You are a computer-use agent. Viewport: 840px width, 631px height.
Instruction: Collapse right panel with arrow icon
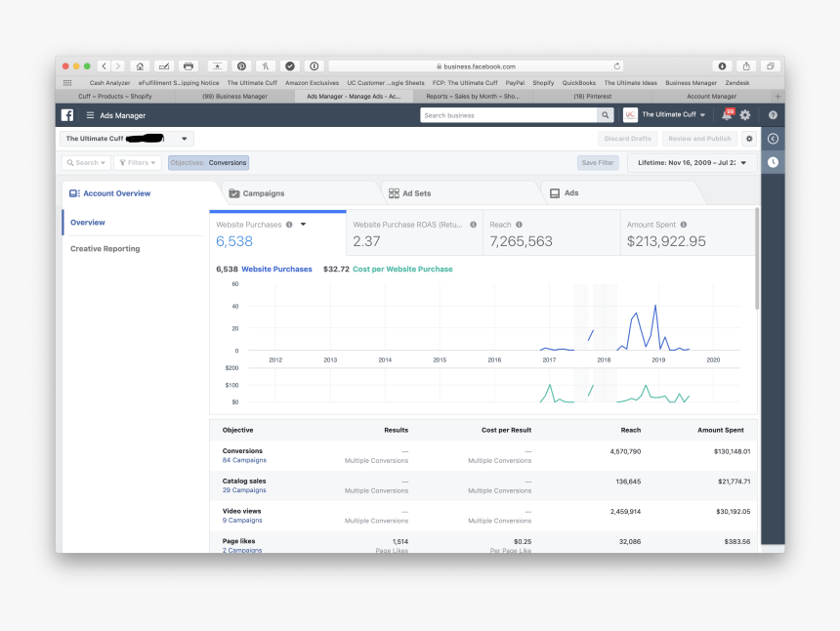click(773, 139)
